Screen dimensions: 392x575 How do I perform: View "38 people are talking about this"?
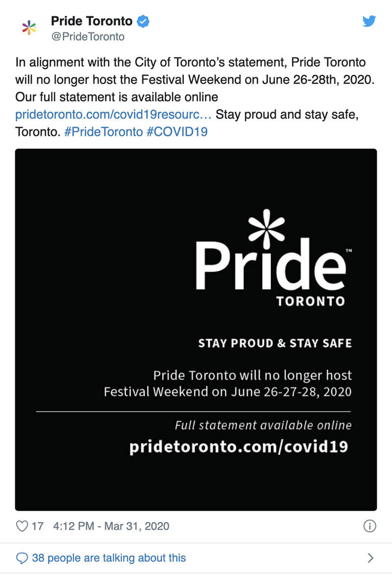(x=109, y=557)
